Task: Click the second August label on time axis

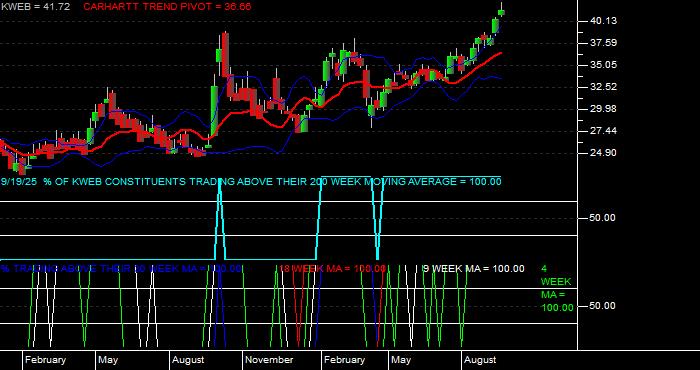Action: tap(480, 360)
